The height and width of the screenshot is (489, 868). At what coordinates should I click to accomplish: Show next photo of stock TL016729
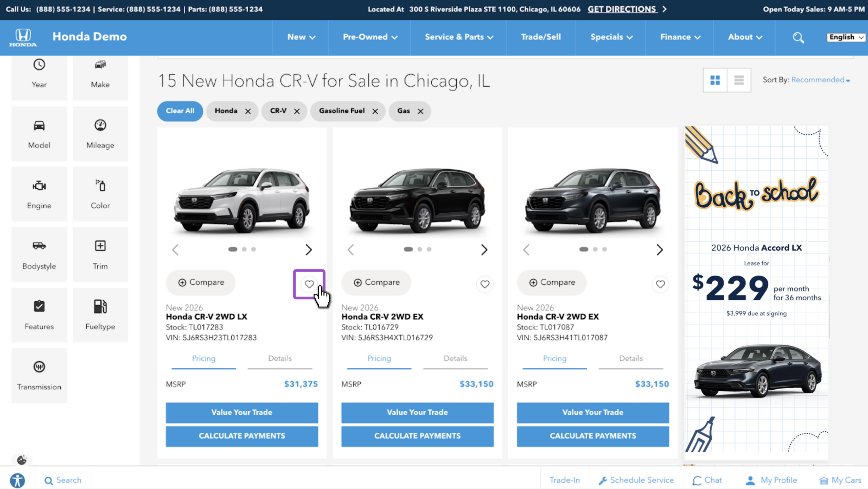484,250
